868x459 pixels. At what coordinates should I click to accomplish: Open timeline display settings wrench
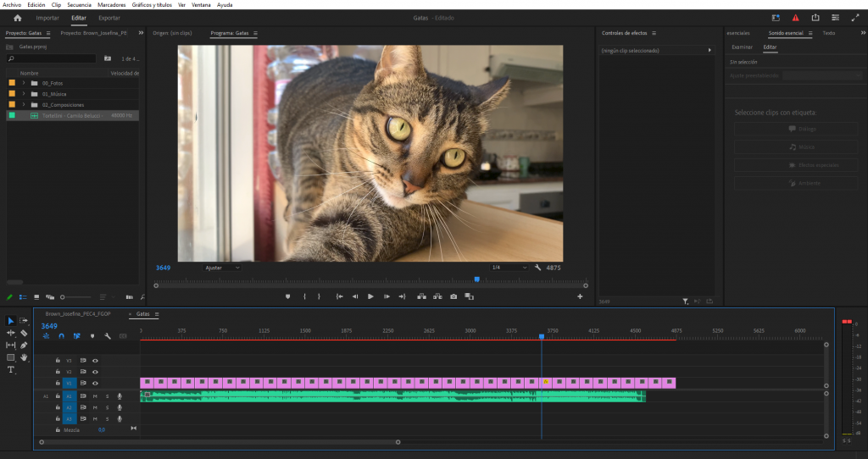pos(108,336)
